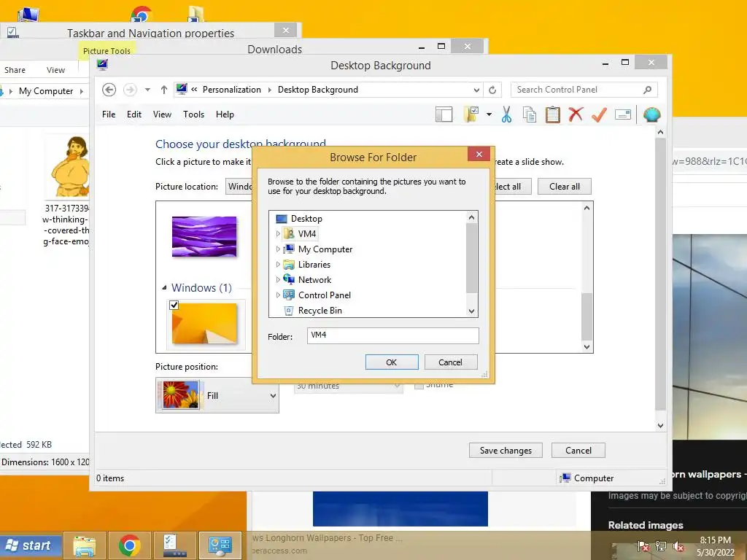Viewport: 747px width, 560px height.
Task: Click the Action Center flag tray icon
Action: (x=643, y=546)
